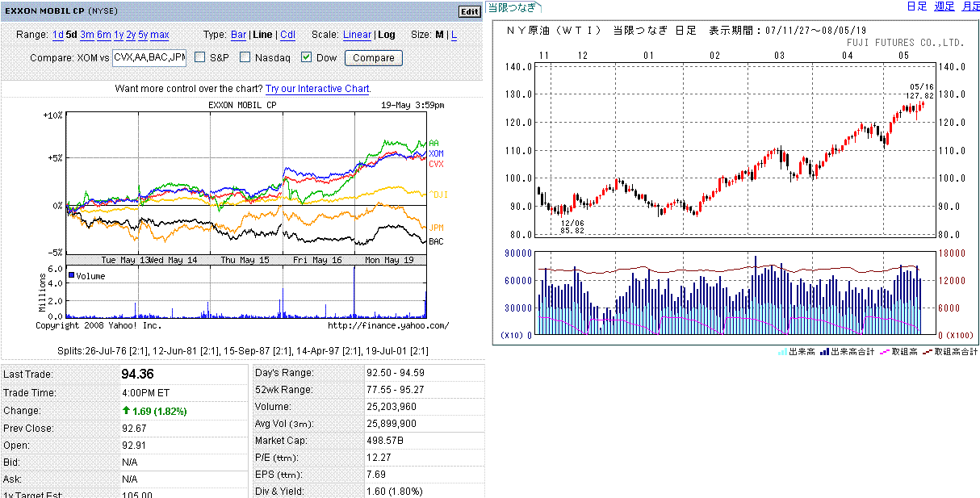Click the Compare button

tap(373, 57)
